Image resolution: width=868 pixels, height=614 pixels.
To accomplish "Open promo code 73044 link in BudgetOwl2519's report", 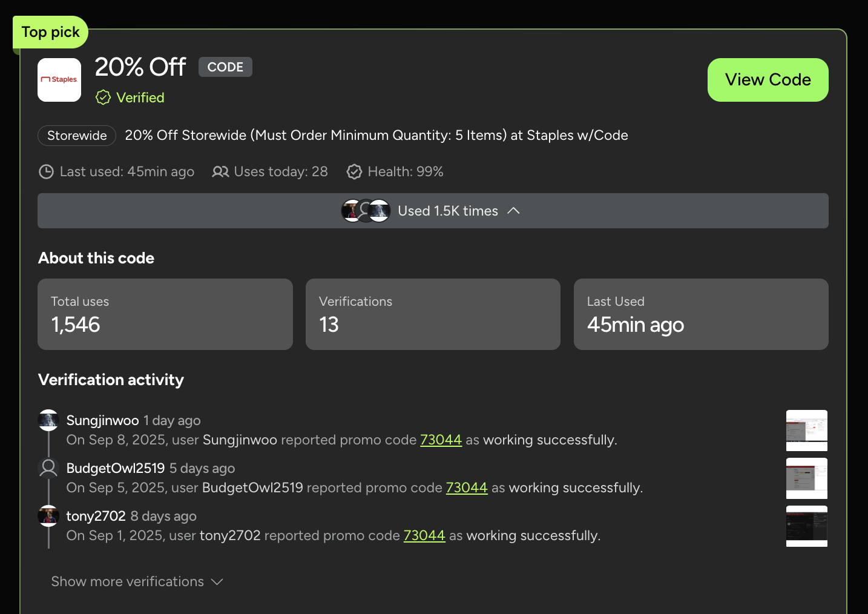I will (x=467, y=488).
